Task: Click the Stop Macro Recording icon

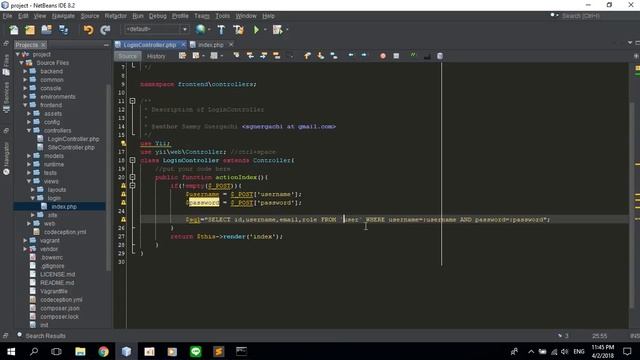Action: pos(396,56)
